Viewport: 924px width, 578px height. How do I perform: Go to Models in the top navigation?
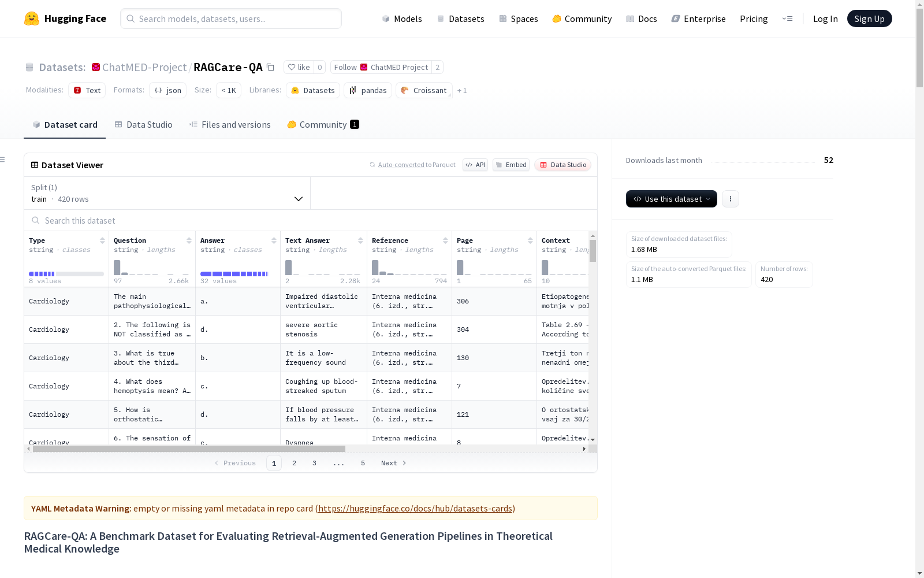click(402, 18)
